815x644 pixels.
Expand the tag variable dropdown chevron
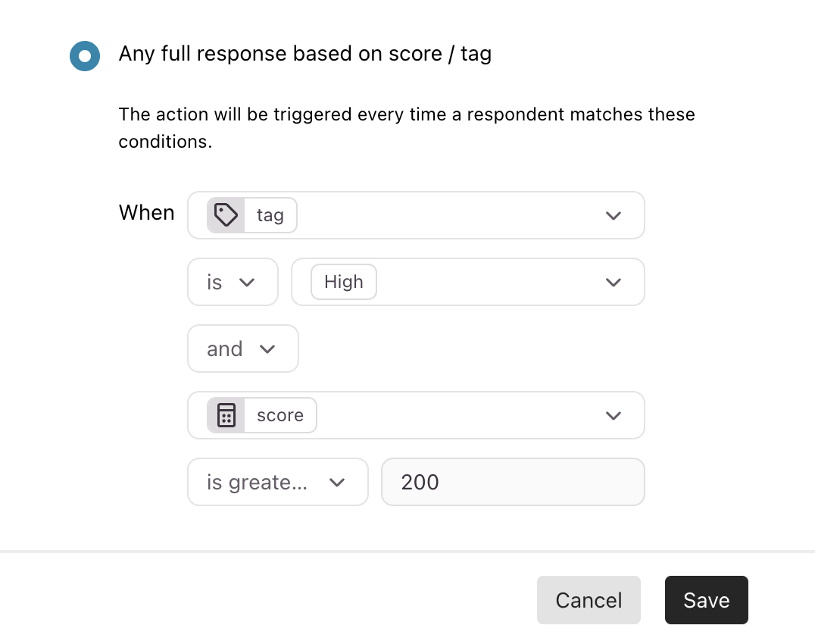point(614,215)
